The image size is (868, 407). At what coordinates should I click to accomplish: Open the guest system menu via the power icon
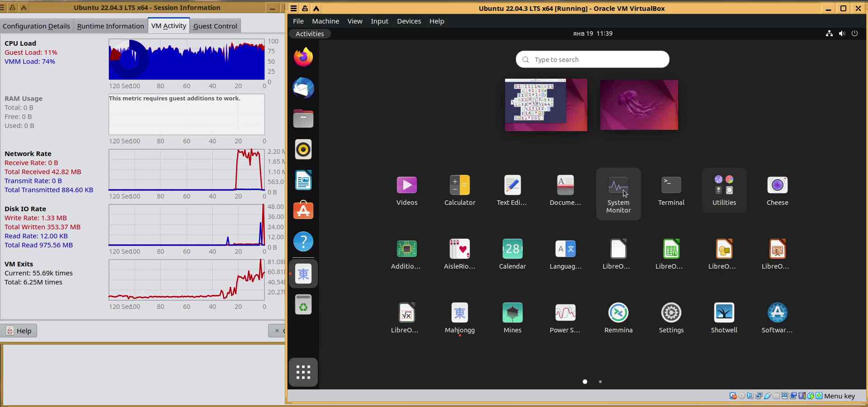tap(854, 33)
